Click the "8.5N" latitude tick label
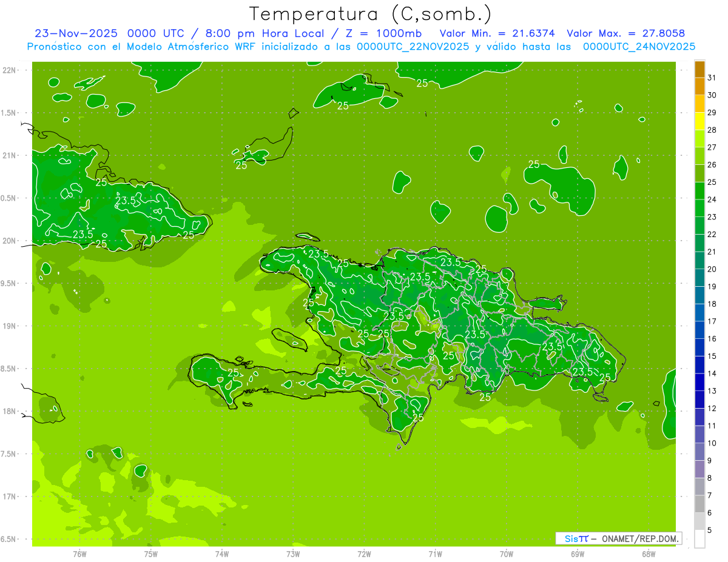728x562 pixels. pos(8,369)
